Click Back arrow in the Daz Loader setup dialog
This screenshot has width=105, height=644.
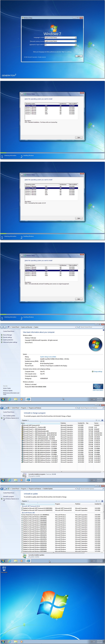point(22,175)
